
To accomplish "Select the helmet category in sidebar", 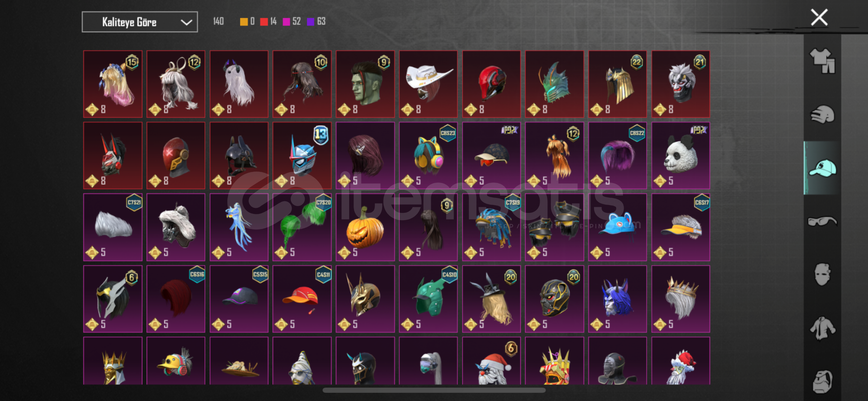I will [822, 114].
